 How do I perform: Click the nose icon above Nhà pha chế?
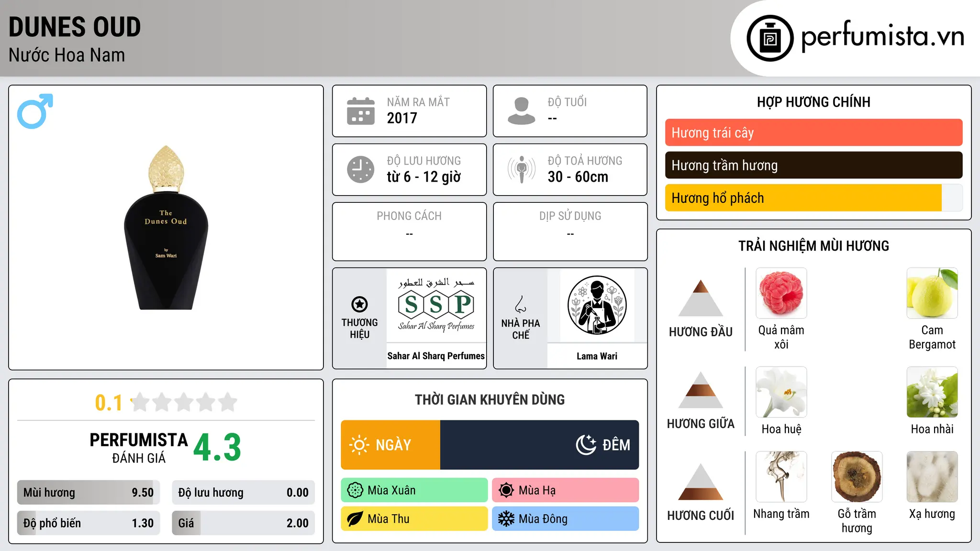click(x=521, y=304)
